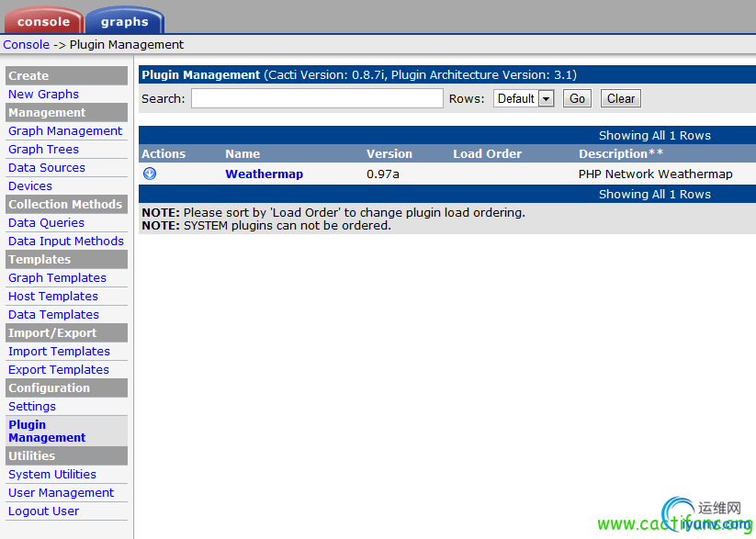Open Plugin Management in sidebar

click(47, 431)
